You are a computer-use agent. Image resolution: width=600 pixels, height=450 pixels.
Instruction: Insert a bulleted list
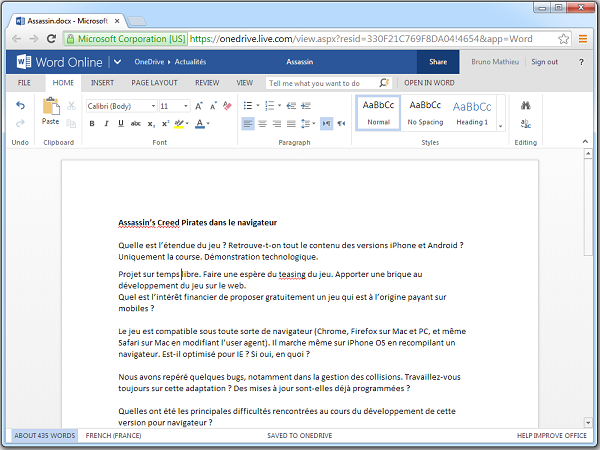pyautogui.click(x=248, y=106)
